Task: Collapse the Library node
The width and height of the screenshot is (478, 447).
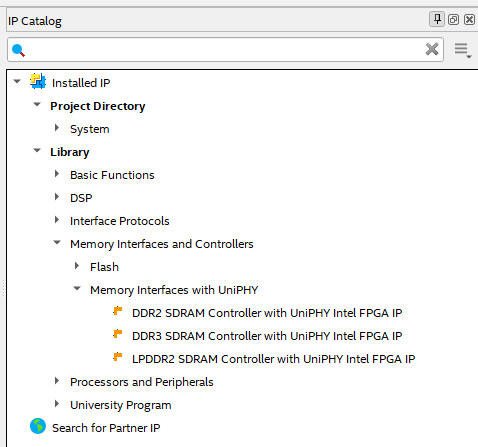Action: tap(37, 151)
